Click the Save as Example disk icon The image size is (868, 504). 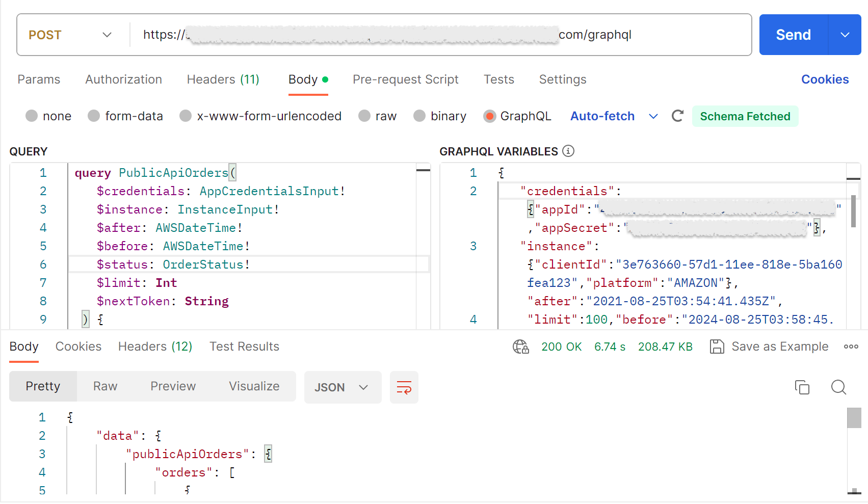coord(717,347)
